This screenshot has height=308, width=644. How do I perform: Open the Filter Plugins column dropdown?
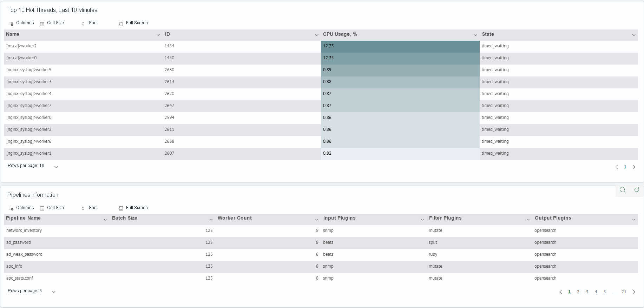point(528,220)
